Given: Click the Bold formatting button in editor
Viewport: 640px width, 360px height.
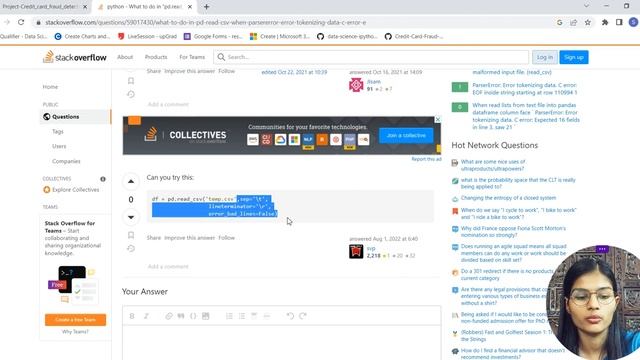Looking at the screenshot, I should point(132,316).
